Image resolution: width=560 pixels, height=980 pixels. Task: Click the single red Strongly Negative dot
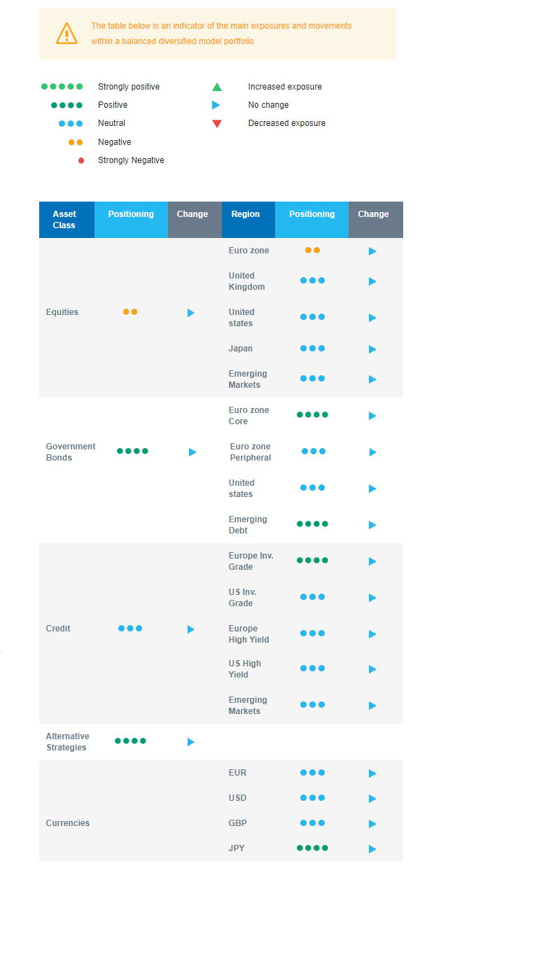coord(81,160)
